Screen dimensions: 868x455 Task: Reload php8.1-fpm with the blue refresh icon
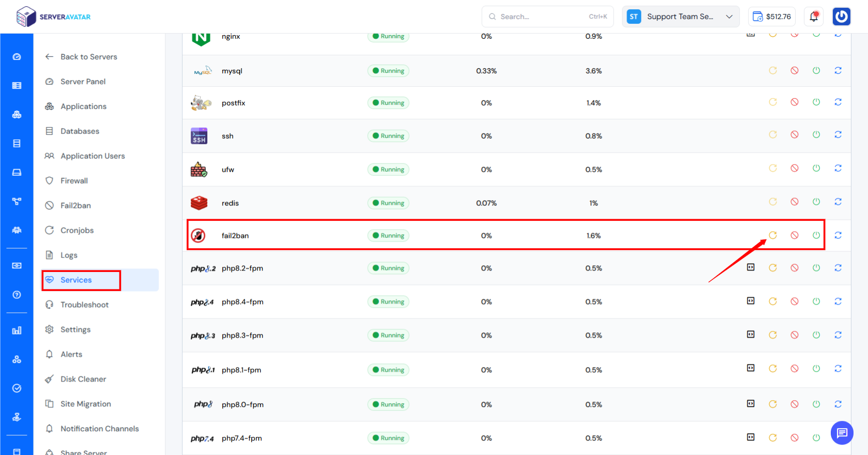click(838, 369)
